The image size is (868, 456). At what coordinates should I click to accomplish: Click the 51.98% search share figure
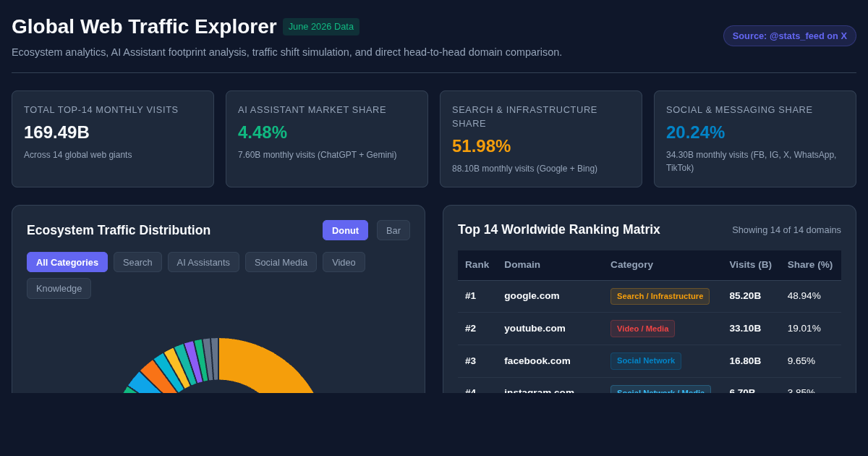[x=481, y=146]
